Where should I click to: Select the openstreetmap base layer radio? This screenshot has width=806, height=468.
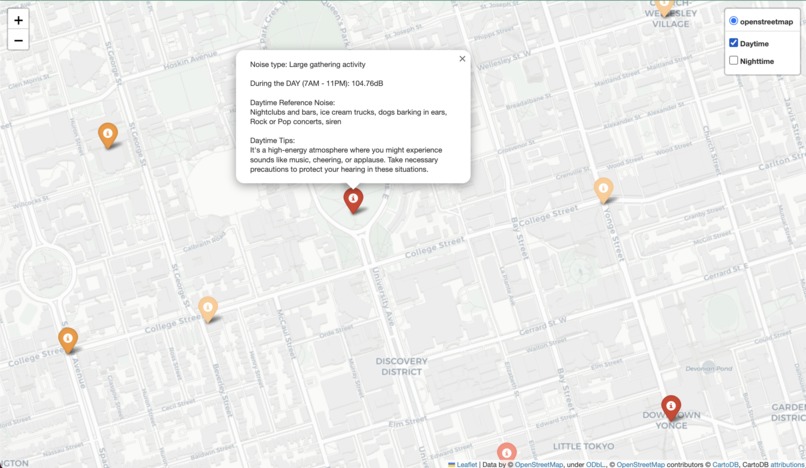pyautogui.click(x=734, y=21)
